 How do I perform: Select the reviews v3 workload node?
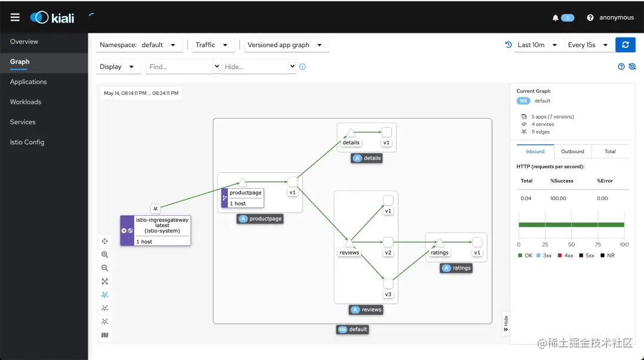[x=388, y=284]
